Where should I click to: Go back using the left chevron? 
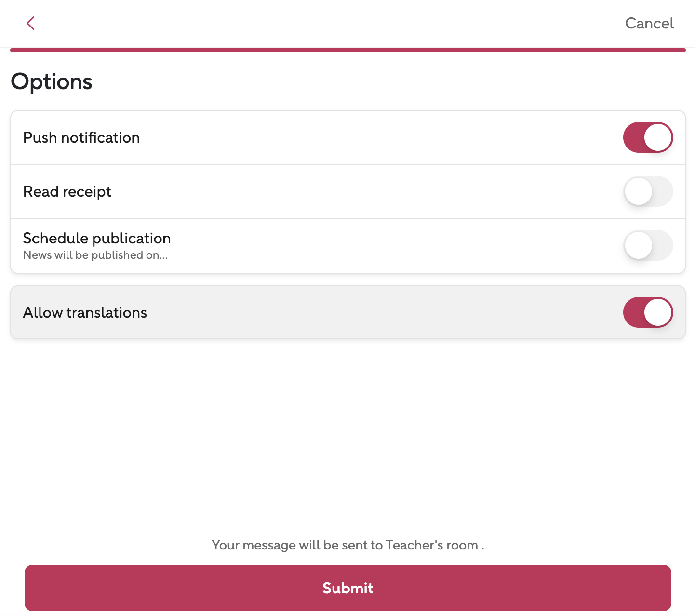click(x=30, y=23)
